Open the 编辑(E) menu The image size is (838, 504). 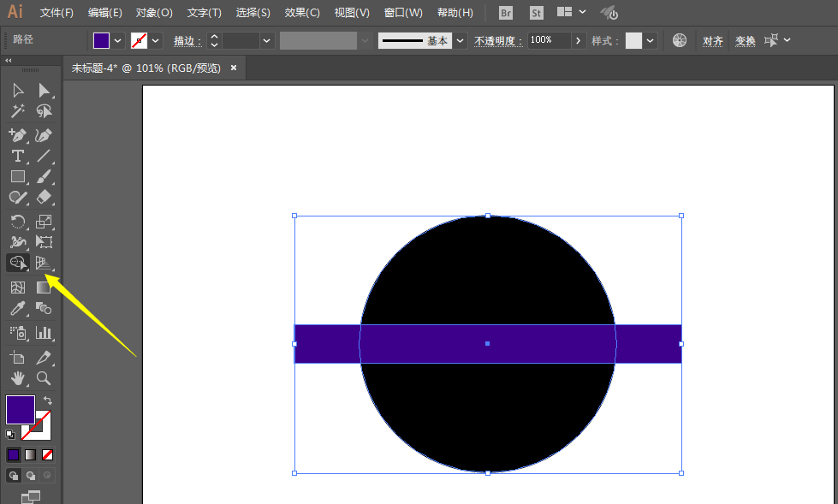[104, 12]
